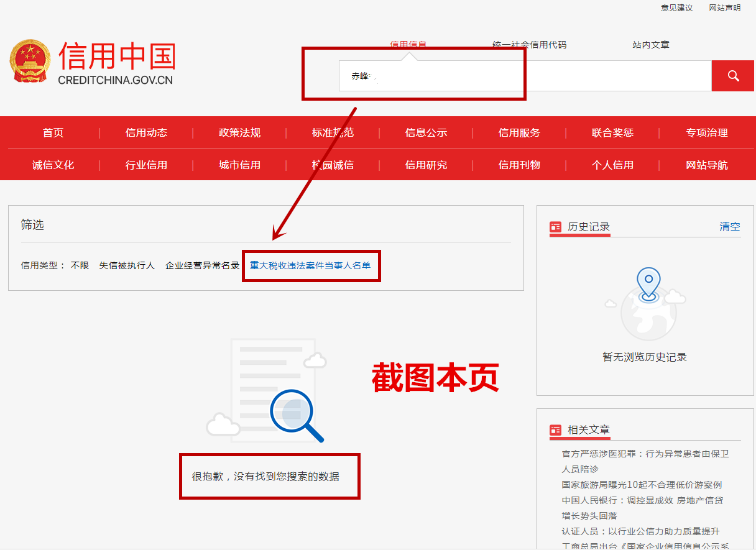Click 清空 to clear browsing history

(729, 227)
